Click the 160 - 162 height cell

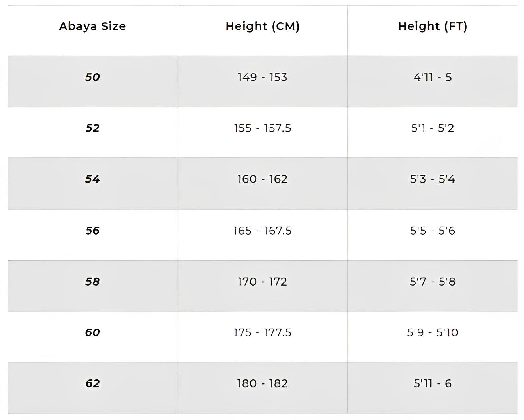tap(262, 179)
